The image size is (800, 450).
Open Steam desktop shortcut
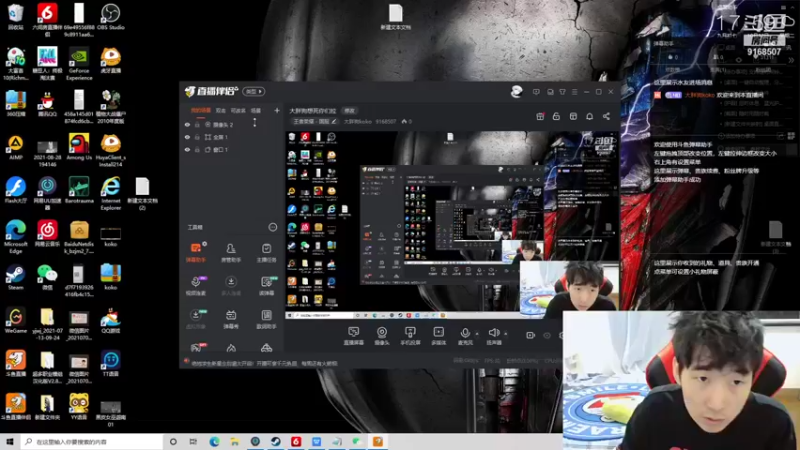pos(15,277)
